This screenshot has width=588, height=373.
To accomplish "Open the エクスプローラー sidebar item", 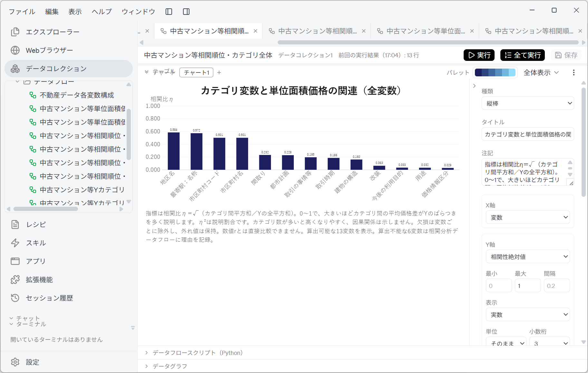I will tap(69, 32).
